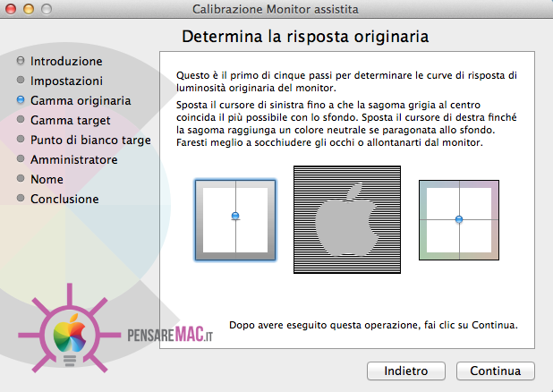
Task: Select the Nome step
Action: [47, 179]
